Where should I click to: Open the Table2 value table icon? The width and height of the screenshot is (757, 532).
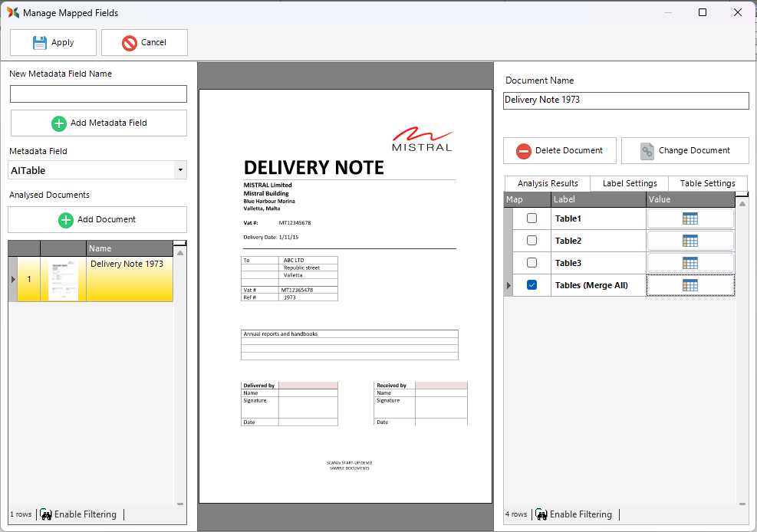point(690,241)
